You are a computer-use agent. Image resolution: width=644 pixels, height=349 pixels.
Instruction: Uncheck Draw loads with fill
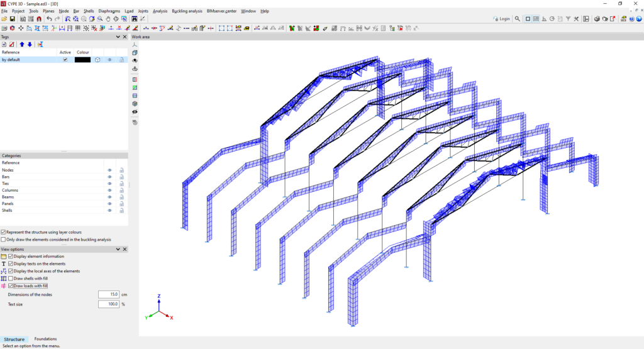tap(11, 285)
